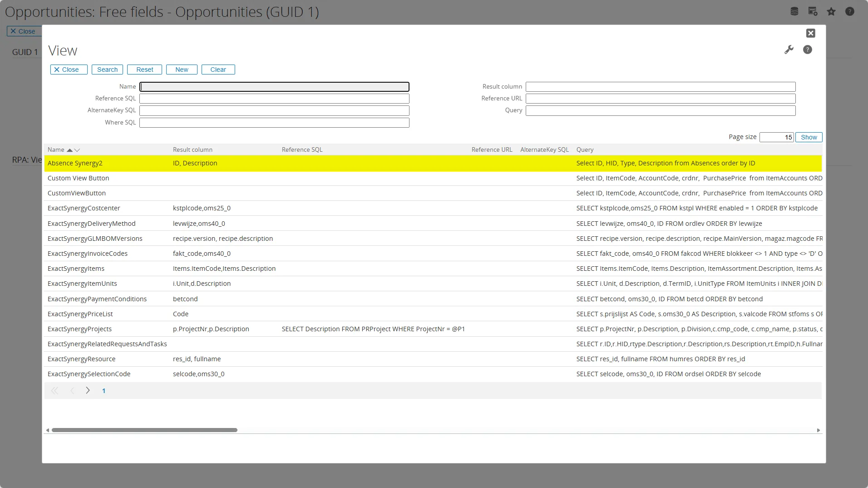The image size is (868, 488).
Task: Click the database icon in top header
Action: [794, 12]
